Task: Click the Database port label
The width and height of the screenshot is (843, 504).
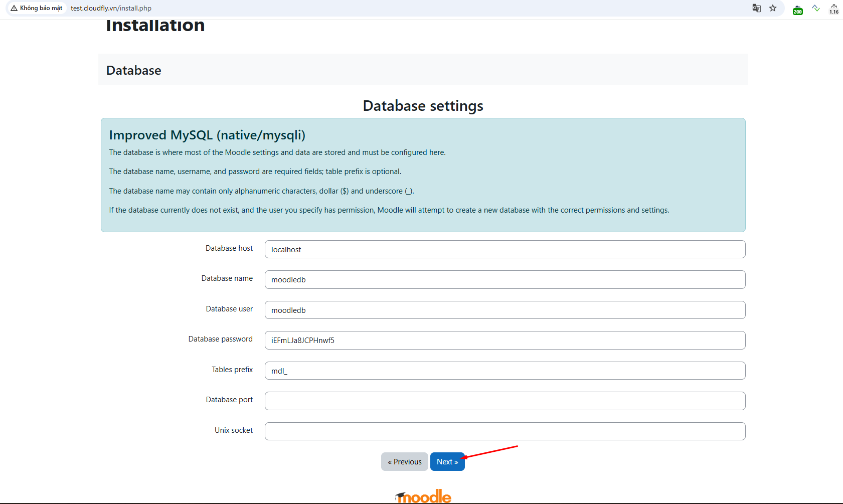Action: (229, 400)
